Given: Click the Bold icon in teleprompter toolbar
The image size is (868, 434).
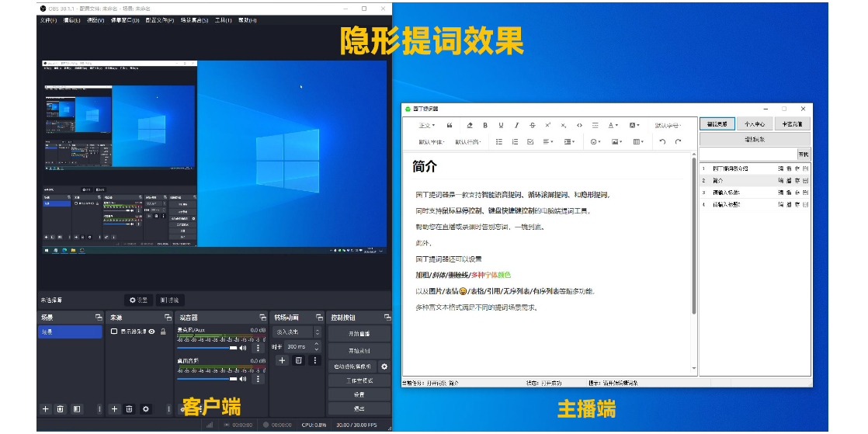Looking at the screenshot, I should coord(485,125).
